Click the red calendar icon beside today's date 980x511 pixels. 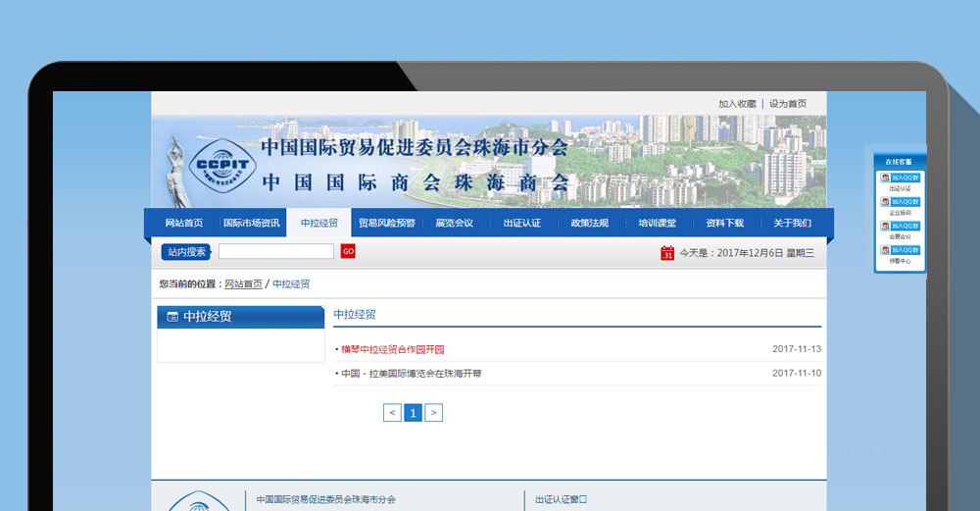667,253
